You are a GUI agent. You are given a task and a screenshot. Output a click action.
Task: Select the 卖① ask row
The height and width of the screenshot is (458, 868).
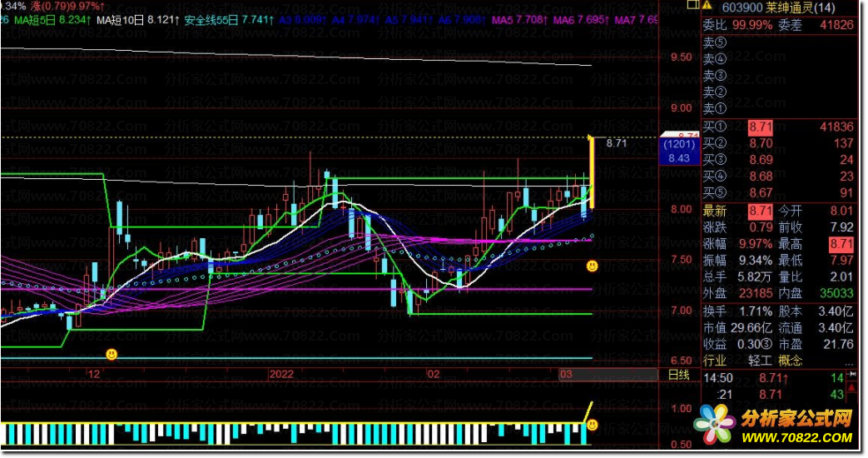click(779, 108)
